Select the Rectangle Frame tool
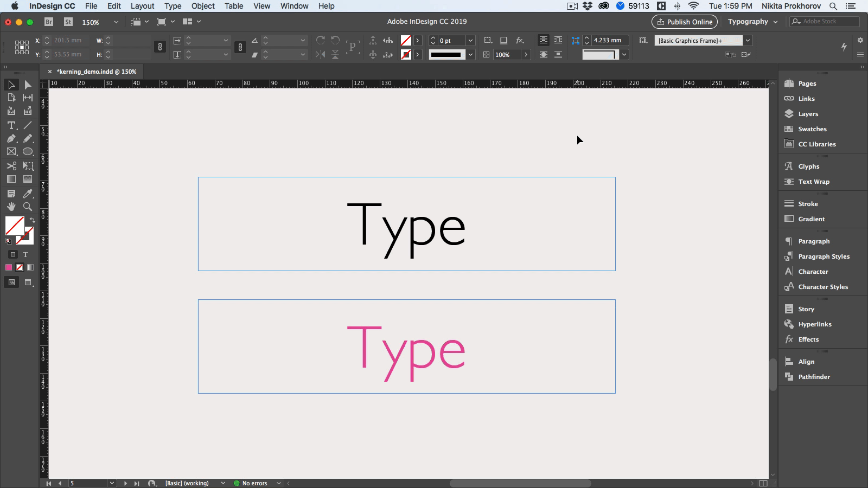The image size is (868, 488). [x=11, y=152]
